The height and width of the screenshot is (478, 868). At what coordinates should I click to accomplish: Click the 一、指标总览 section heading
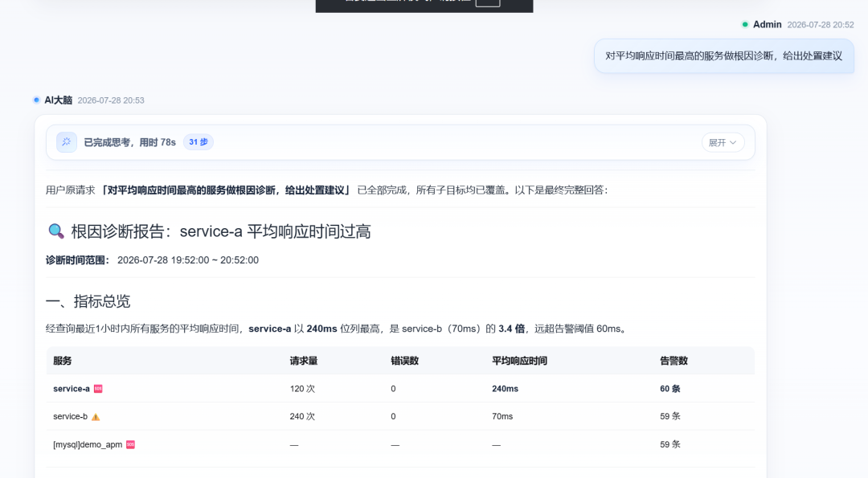click(88, 301)
